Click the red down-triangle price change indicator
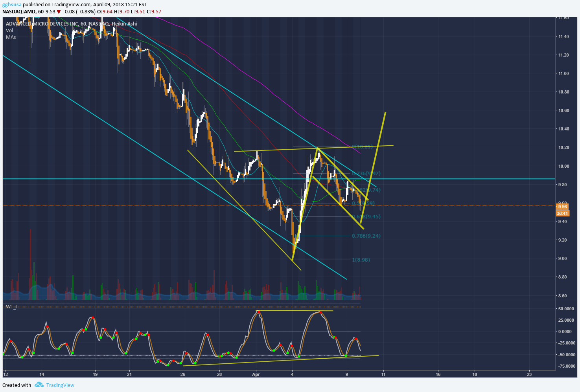Screen dimensions: 580x392 [59, 12]
